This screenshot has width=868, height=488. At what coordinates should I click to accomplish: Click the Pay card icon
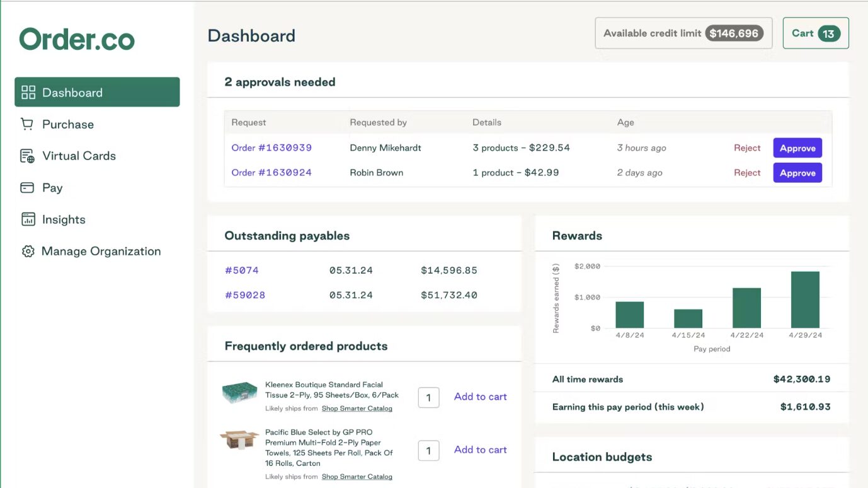pyautogui.click(x=27, y=188)
